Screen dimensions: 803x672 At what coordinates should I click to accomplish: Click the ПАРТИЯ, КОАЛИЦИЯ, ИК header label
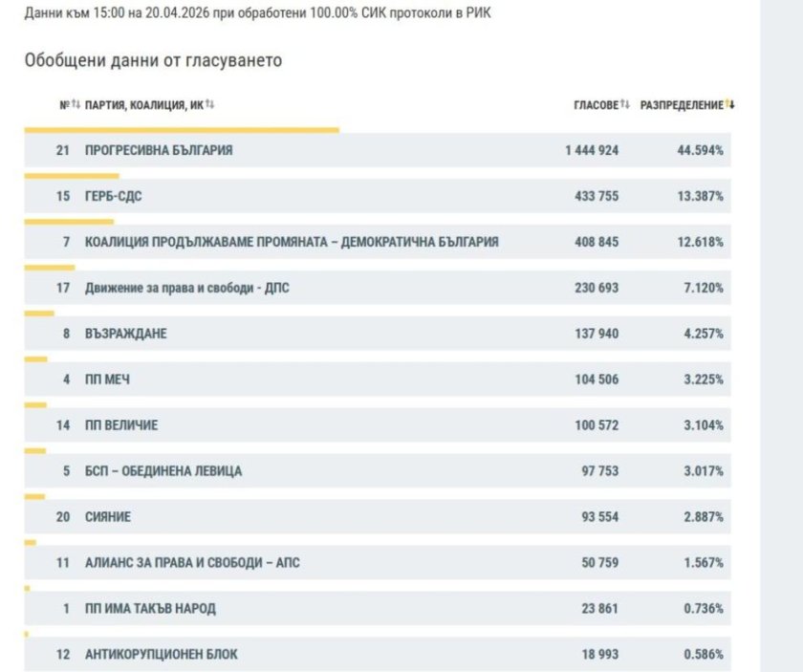143,105
